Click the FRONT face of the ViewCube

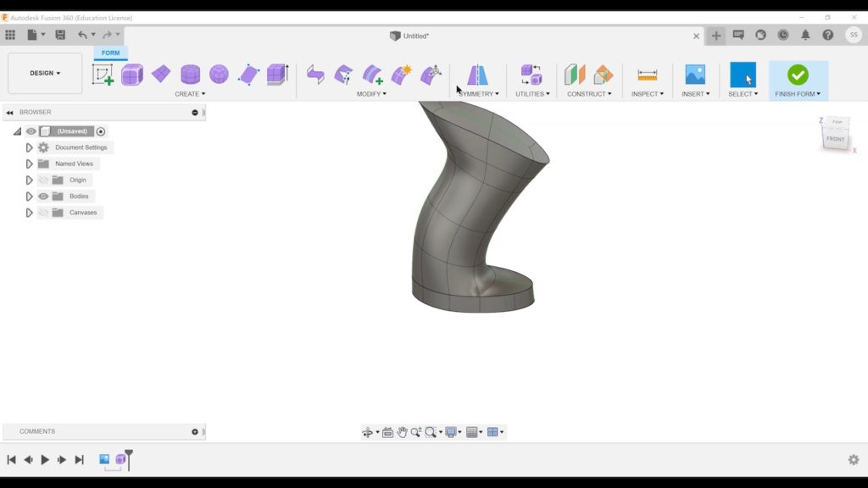(836, 139)
